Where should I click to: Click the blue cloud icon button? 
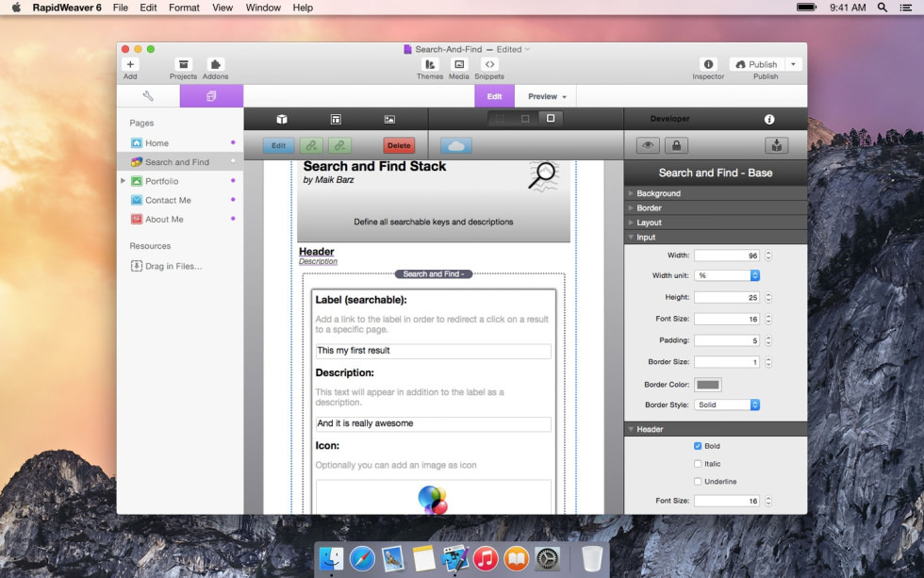456,145
